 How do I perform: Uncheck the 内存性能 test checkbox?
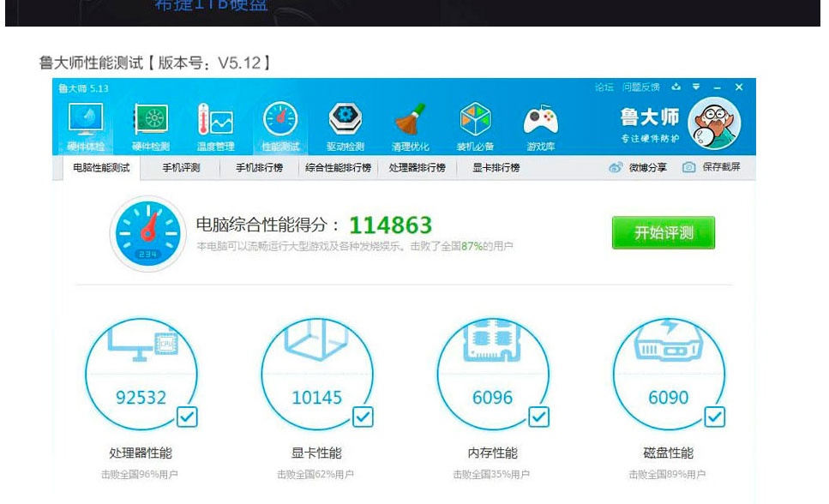coord(538,417)
